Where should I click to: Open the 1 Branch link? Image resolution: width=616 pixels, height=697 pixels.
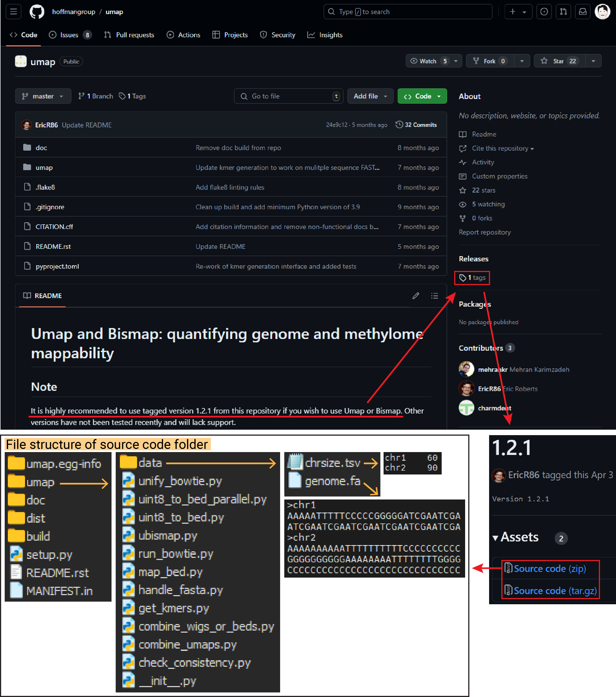click(96, 96)
